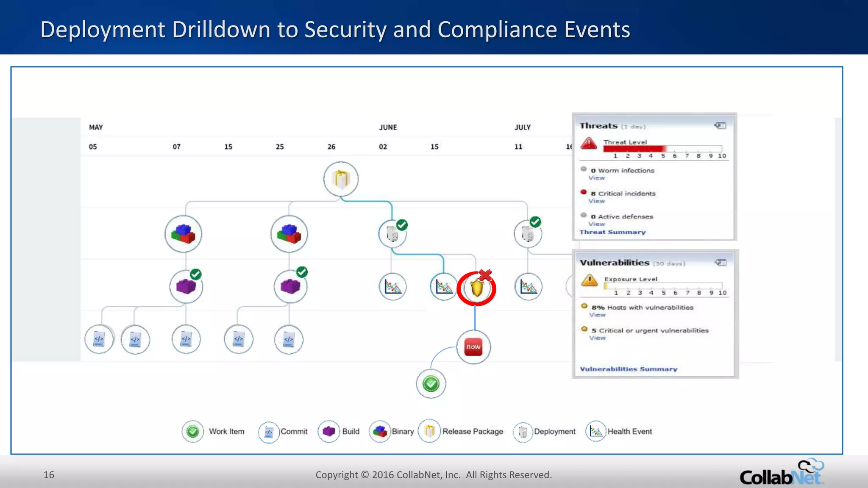The image size is (868, 488).
Task: Select commit node directly below 25 build
Action: tap(289, 339)
